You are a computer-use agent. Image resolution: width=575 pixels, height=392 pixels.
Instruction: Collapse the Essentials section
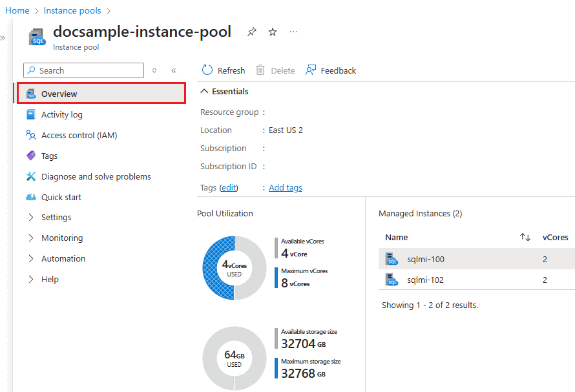(204, 91)
